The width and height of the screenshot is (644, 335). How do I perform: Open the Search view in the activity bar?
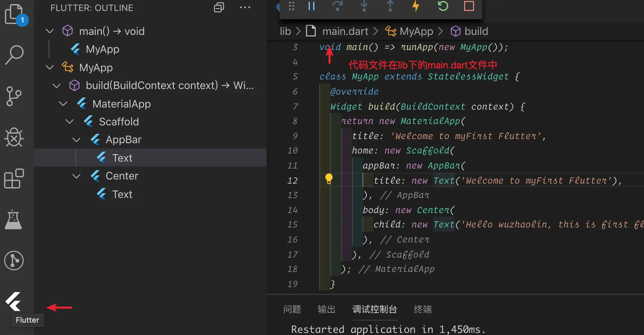coord(14,55)
